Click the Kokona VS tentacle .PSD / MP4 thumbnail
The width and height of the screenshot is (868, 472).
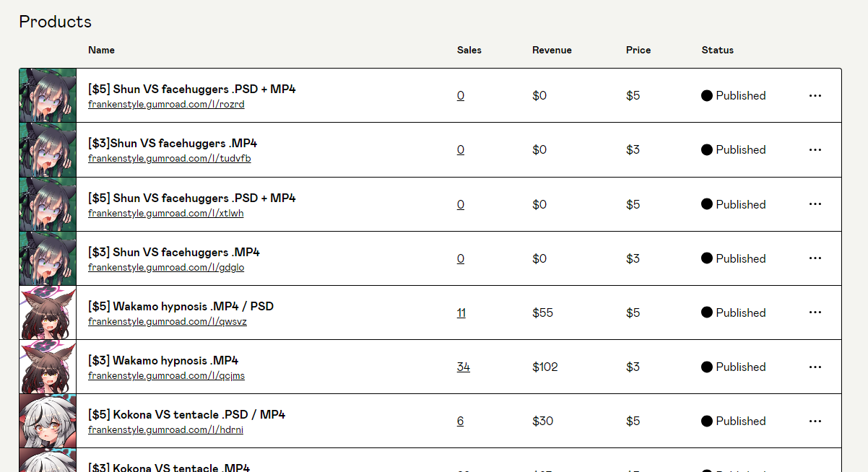pos(48,421)
